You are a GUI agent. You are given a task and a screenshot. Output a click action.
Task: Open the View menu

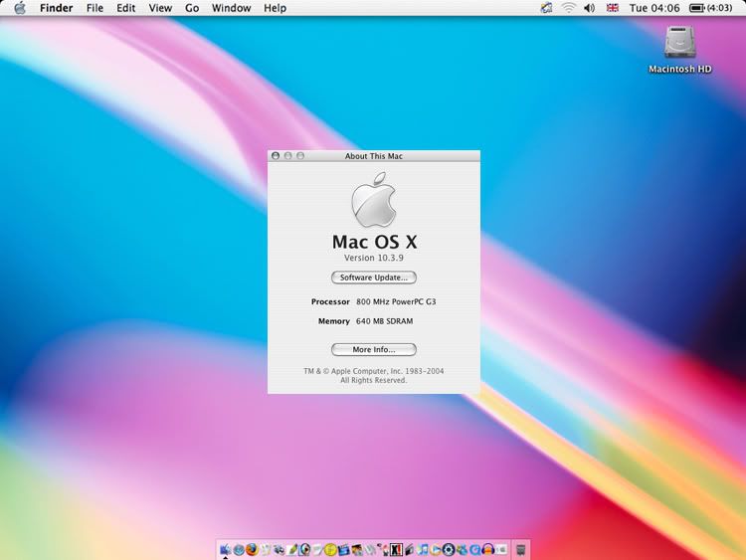click(x=160, y=8)
